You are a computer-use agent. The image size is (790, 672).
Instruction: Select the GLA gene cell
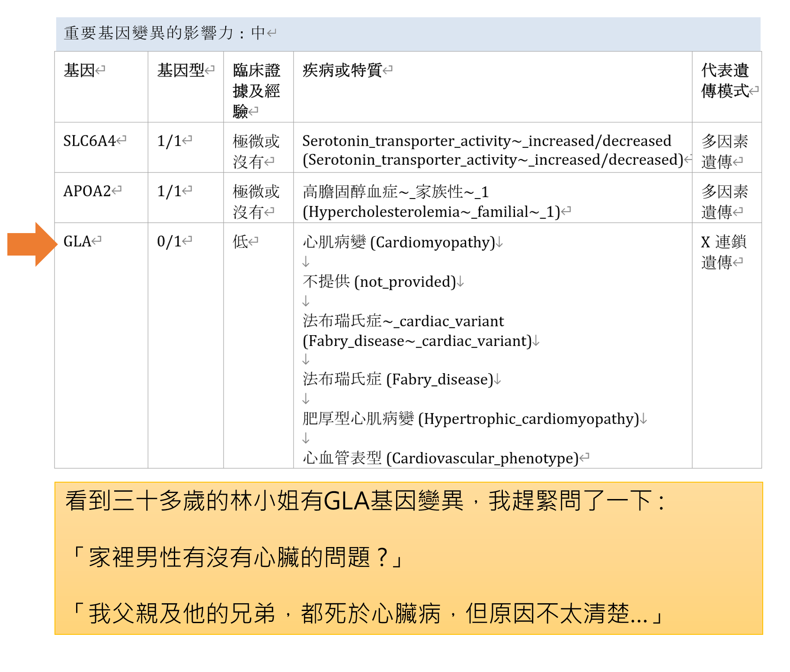pyautogui.click(x=77, y=241)
